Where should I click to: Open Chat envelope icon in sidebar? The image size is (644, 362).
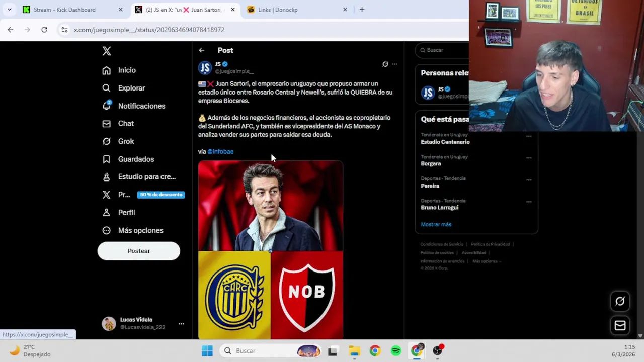[x=106, y=124]
